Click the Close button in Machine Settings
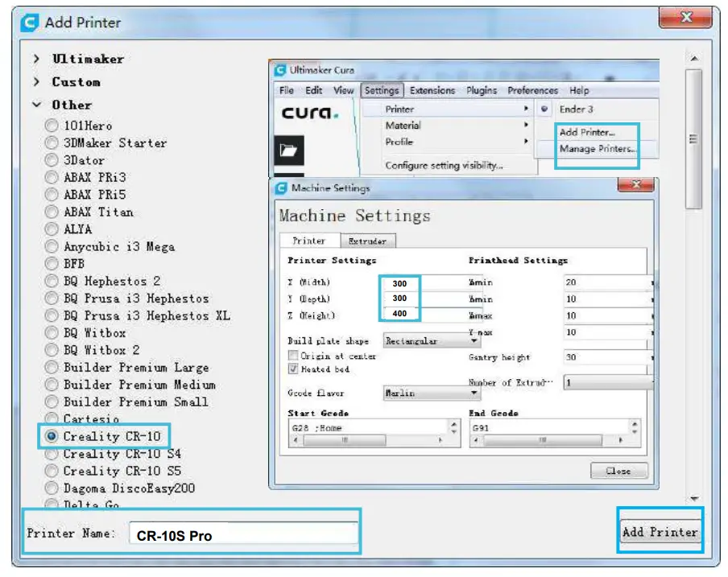The height and width of the screenshot is (577, 728). coord(618,471)
